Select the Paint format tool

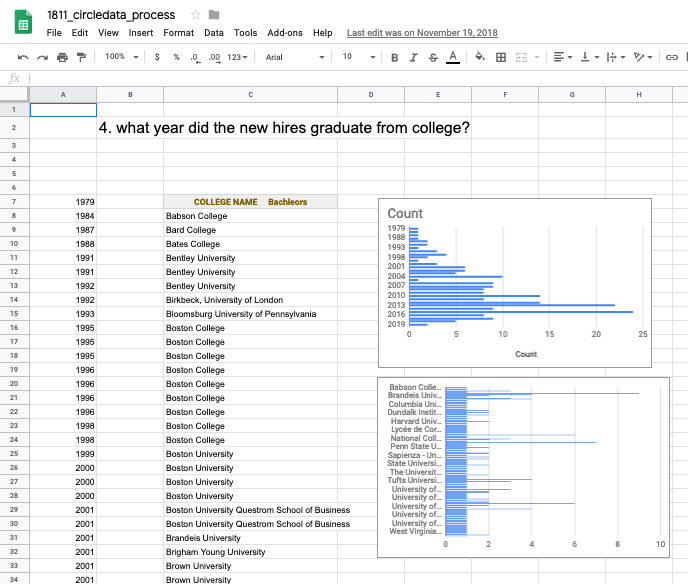click(82, 57)
